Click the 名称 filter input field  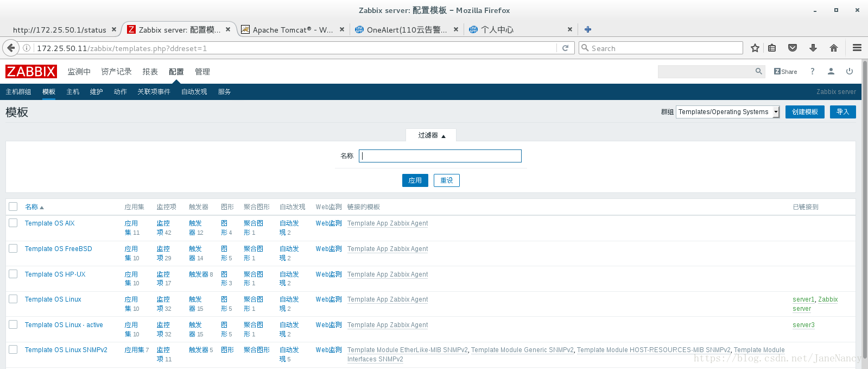tap(440, 156)
